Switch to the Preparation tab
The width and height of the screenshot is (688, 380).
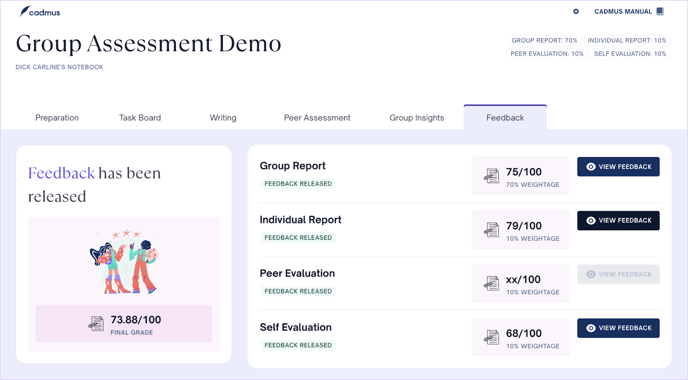pos(57,118)
